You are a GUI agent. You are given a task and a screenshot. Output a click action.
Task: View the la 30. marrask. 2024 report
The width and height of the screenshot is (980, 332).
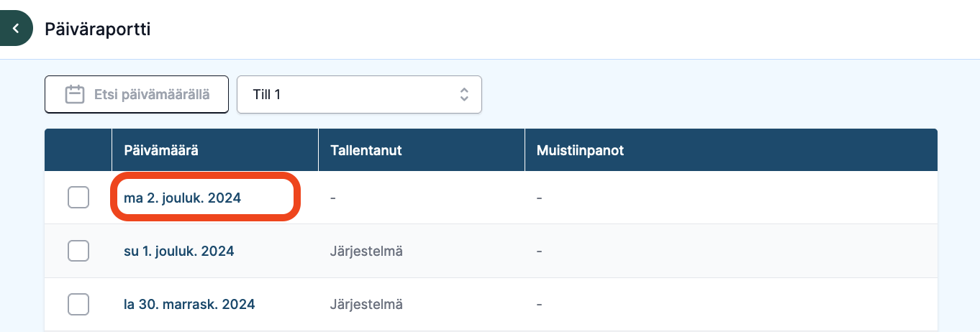(x=189, y=305)
